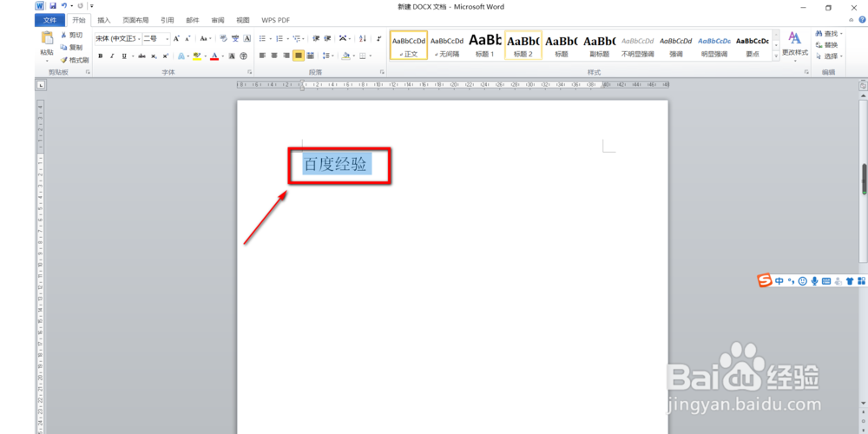Select the Format Painter (格式刷)
Screen dimensions: 868x434
point(74,60)
